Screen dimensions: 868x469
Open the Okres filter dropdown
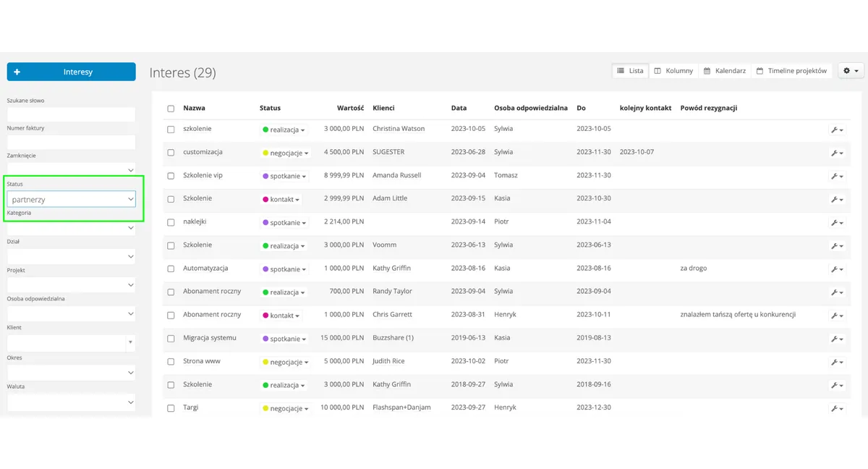[x=72, y=373]
